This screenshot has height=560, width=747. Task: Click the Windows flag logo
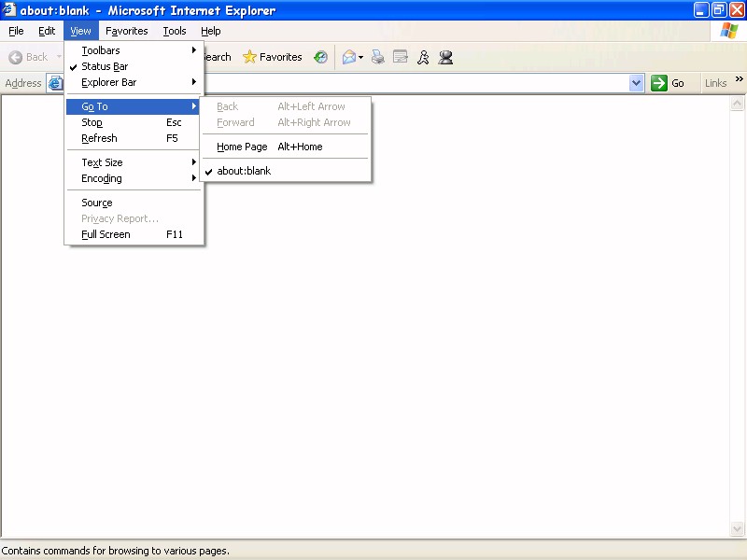729,31
